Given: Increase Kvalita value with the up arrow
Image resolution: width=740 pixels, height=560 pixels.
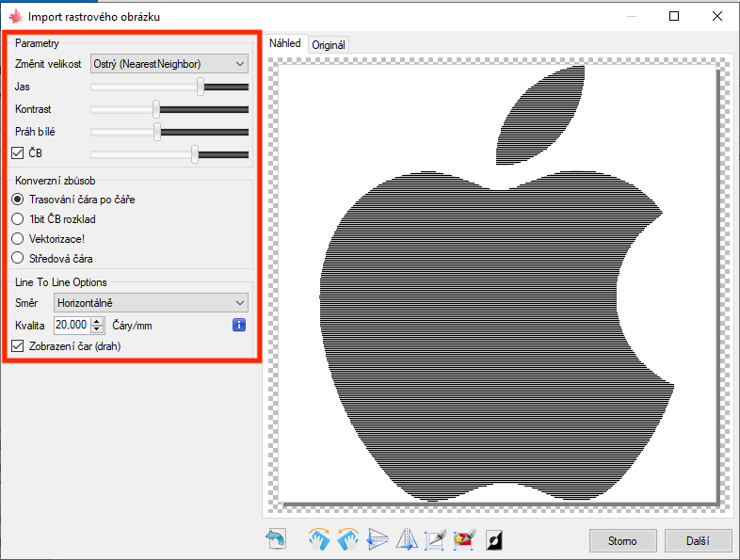Looking at the screenshot, I should (96, 321).
